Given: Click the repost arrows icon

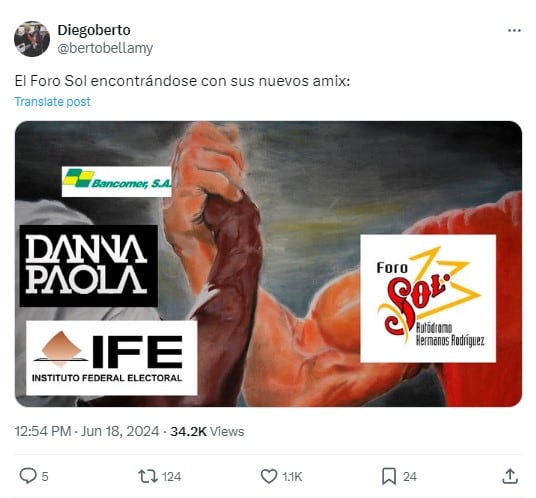Looking at the screenshot, I should (148, 476).
